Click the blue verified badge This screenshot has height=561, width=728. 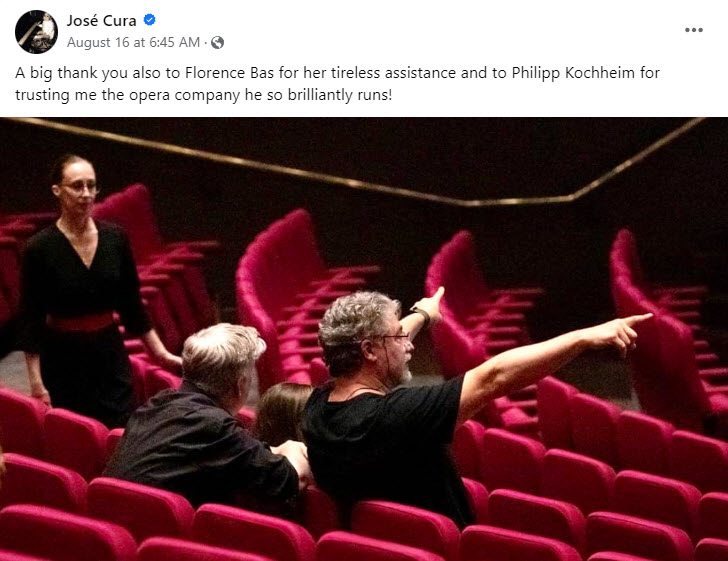coord(150,20)
